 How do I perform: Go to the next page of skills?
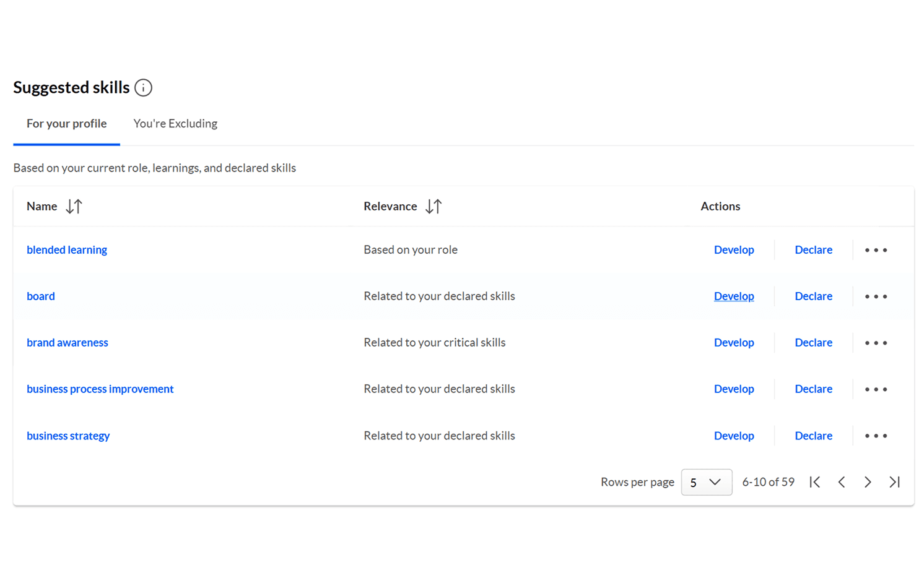click(868, 482)
